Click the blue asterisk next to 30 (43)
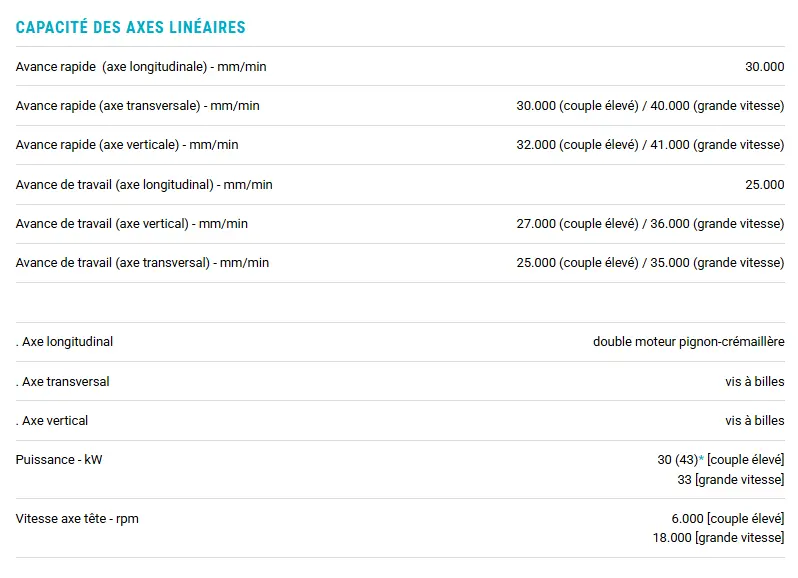 [x=701, y=458]
